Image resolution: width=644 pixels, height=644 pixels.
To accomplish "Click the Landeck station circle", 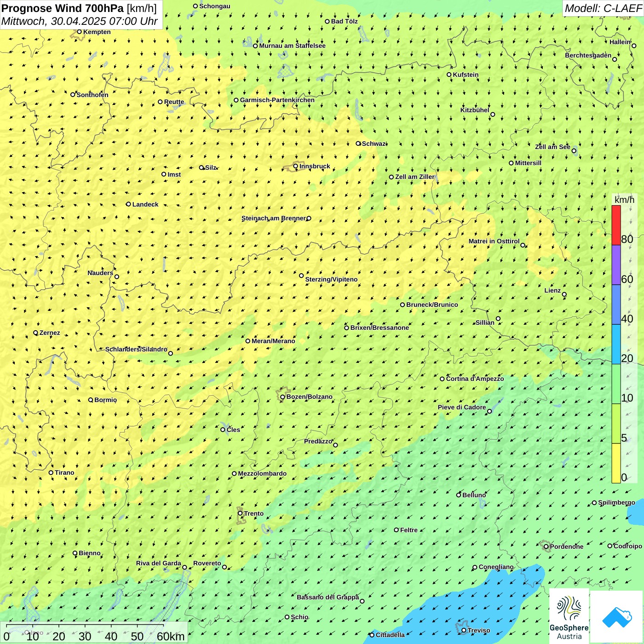I will coord(129,204).
